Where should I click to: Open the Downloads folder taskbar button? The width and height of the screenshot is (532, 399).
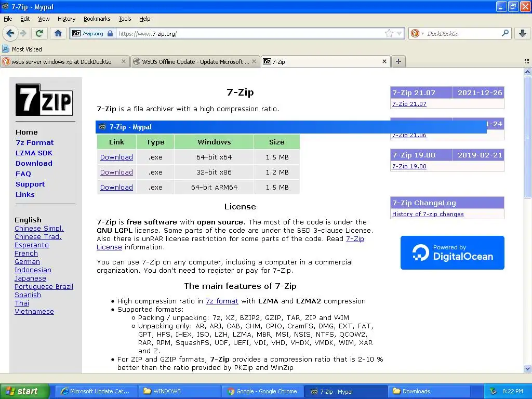[429, 391]
